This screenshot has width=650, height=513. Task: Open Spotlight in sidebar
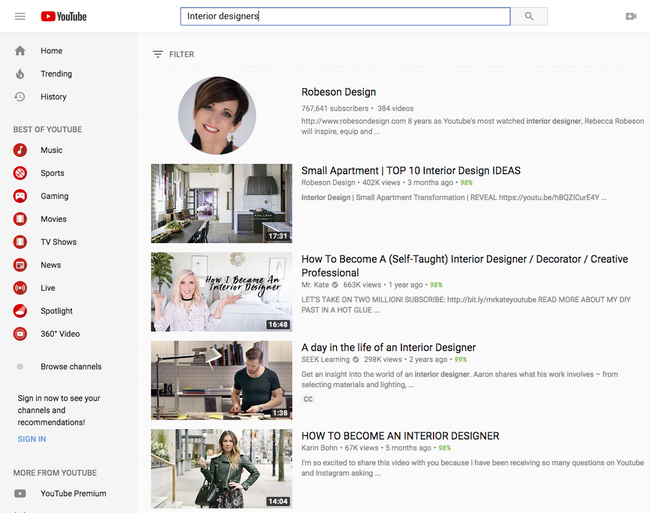pos(56,311)
